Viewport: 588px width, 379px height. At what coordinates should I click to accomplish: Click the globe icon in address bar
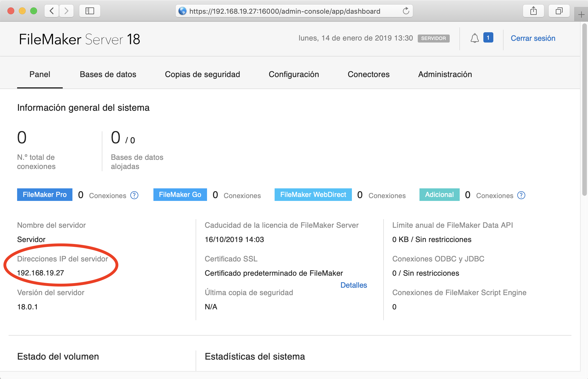(182, 11)
